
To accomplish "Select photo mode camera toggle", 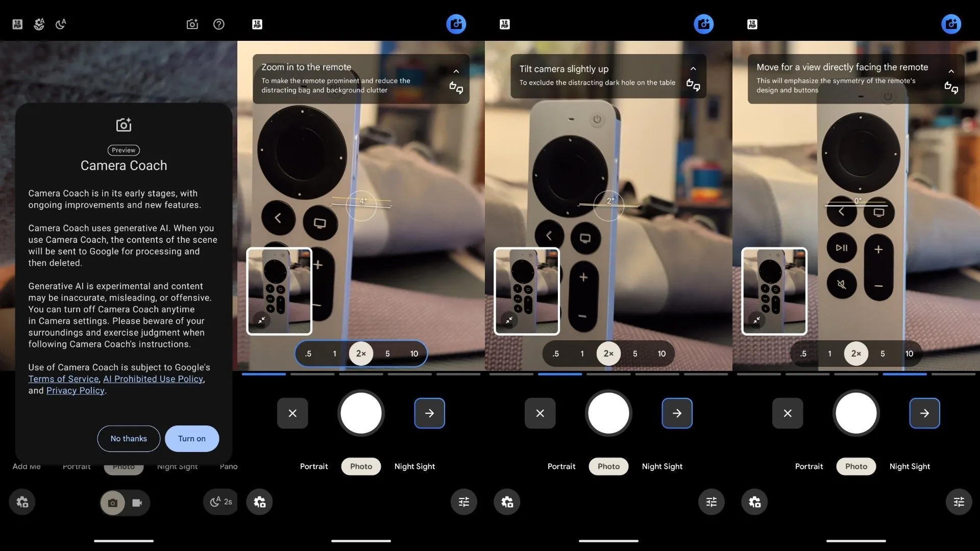I will tap(113, 503).
